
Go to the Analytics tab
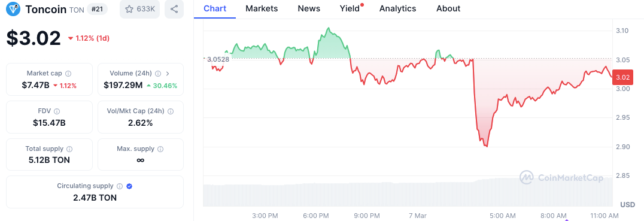[x=397, y=8]
